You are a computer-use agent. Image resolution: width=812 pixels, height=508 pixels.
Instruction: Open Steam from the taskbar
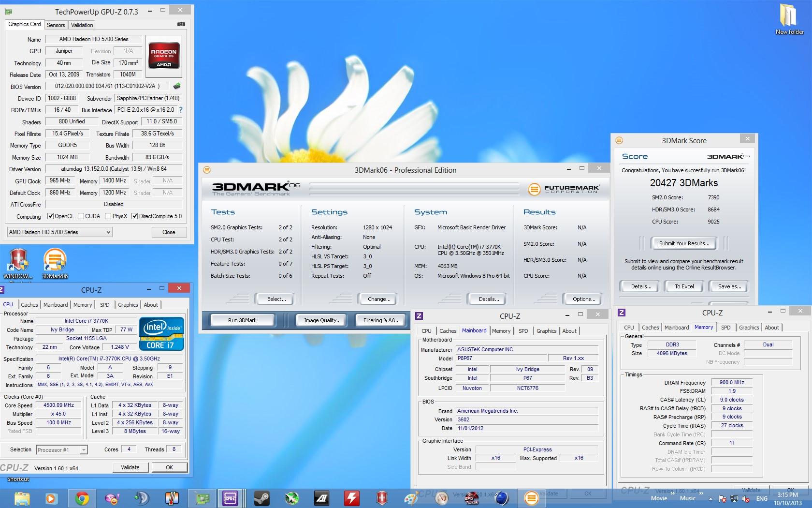click(261, 498)
